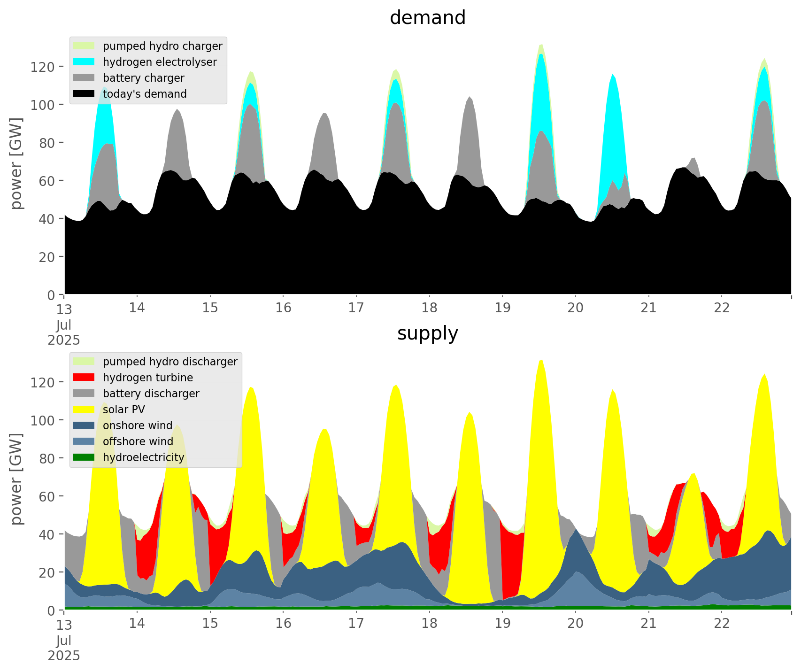The height and width of the screenshot is (672, 801).
Task: Click "Jul 2025" under the supply x-axis
Action: click(63, 648)
